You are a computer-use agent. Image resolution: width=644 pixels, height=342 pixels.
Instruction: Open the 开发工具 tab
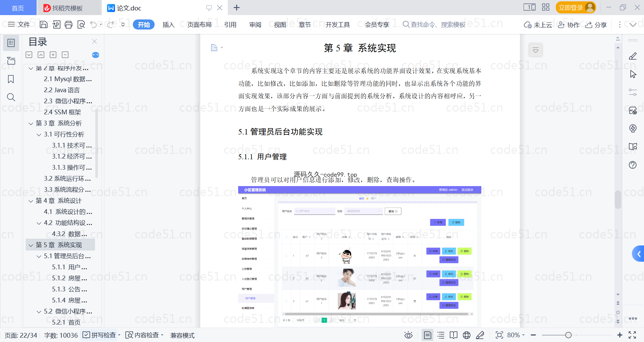[337, 24]
